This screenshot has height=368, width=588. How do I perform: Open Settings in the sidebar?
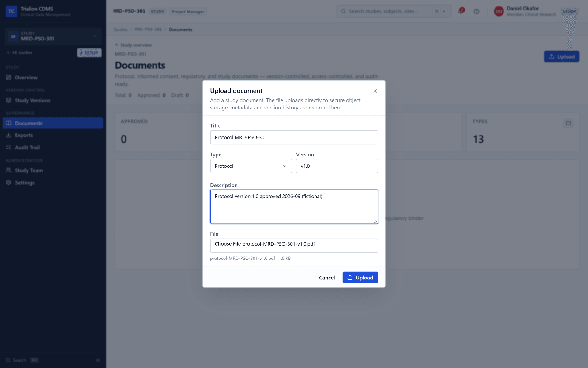click(53, 182)
